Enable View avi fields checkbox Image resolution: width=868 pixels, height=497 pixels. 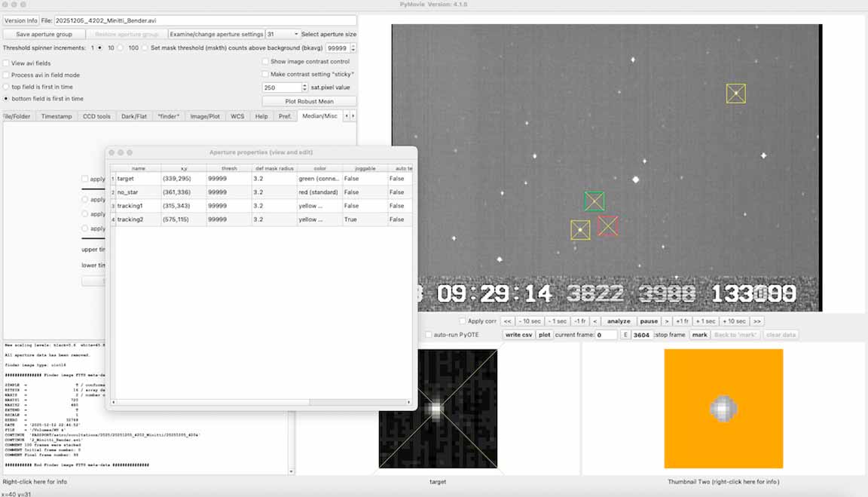[x=7, y=63]
